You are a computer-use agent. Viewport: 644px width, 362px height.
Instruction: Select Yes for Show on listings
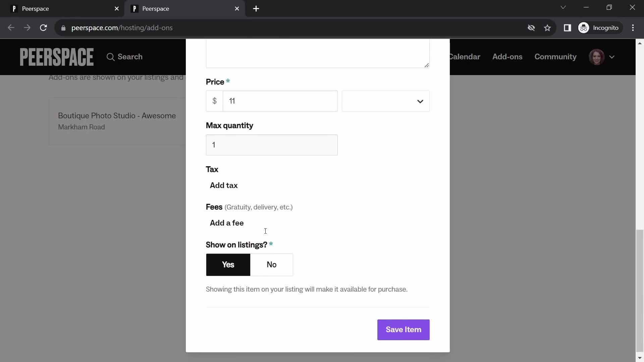point(228,264)
